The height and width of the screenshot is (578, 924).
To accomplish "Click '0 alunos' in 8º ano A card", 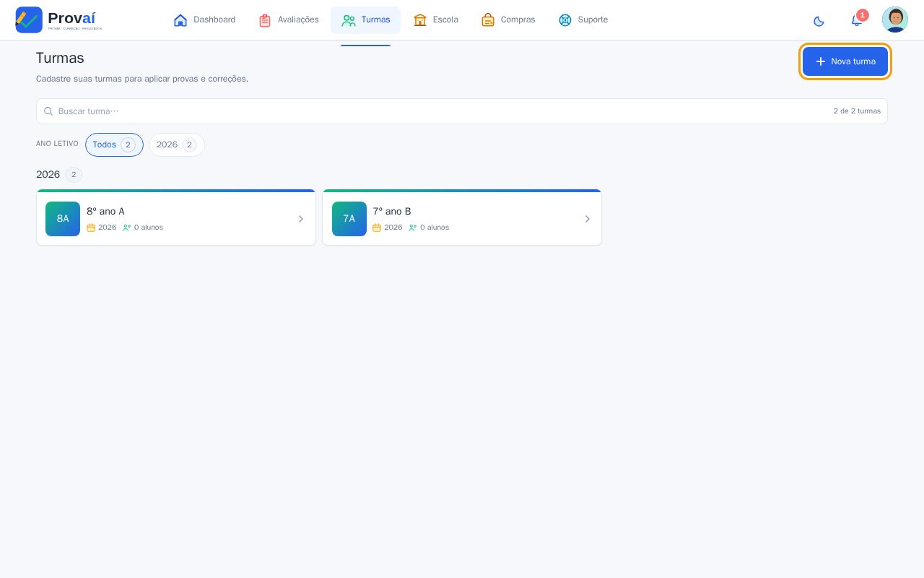I will pos(149,228).
